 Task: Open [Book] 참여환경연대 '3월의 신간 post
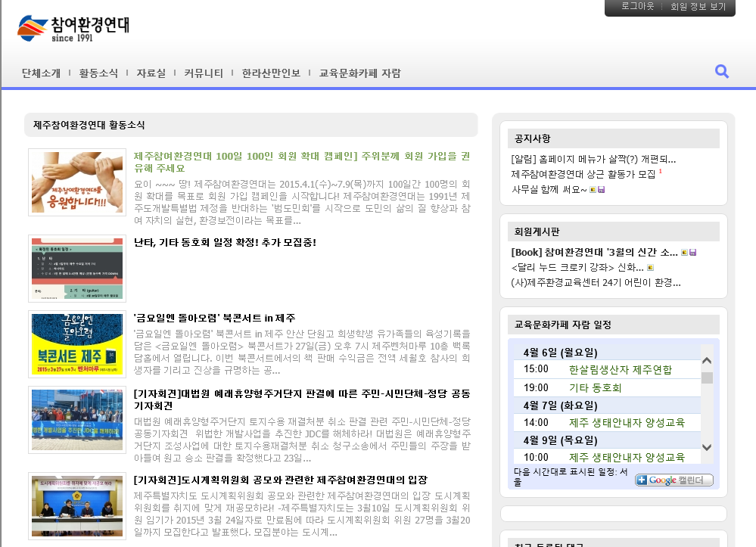click(595, 252)
